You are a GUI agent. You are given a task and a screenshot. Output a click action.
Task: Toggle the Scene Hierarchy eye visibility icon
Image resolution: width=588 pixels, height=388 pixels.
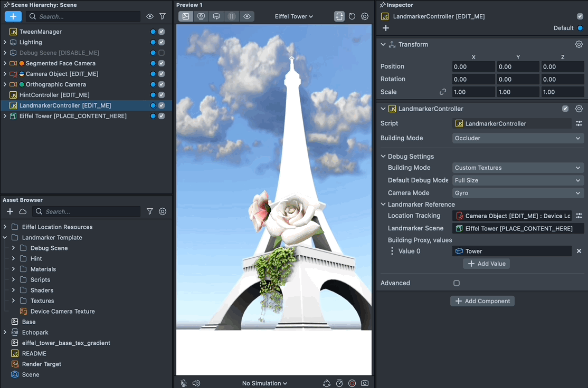coord(150,16)
